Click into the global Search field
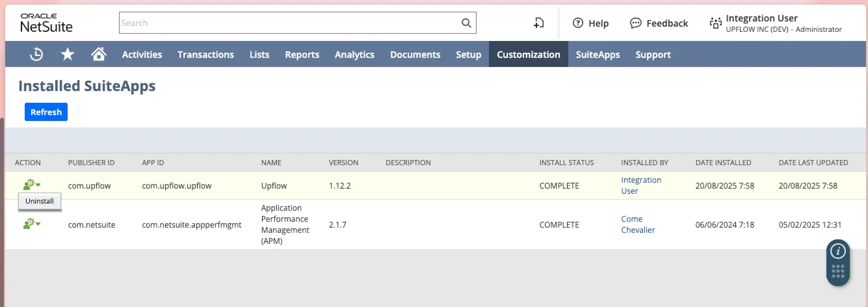 (290, 23)
